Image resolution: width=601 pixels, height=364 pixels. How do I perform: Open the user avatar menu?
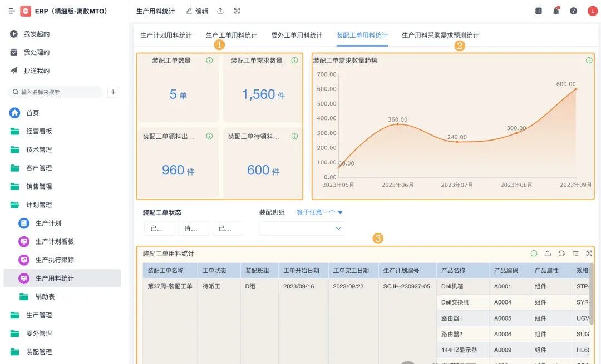[x=593, y=11]
